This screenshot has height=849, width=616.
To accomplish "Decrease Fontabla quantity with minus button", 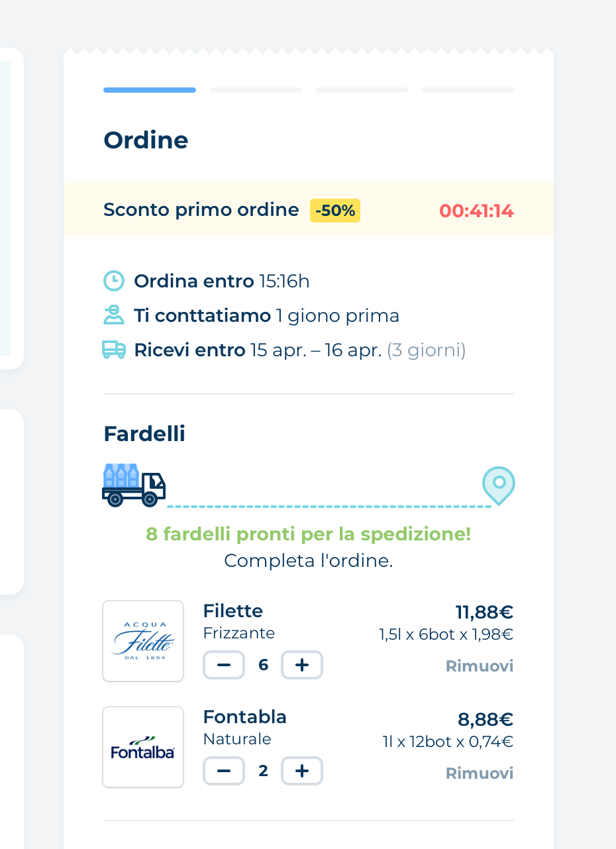I will coord(224,771).
